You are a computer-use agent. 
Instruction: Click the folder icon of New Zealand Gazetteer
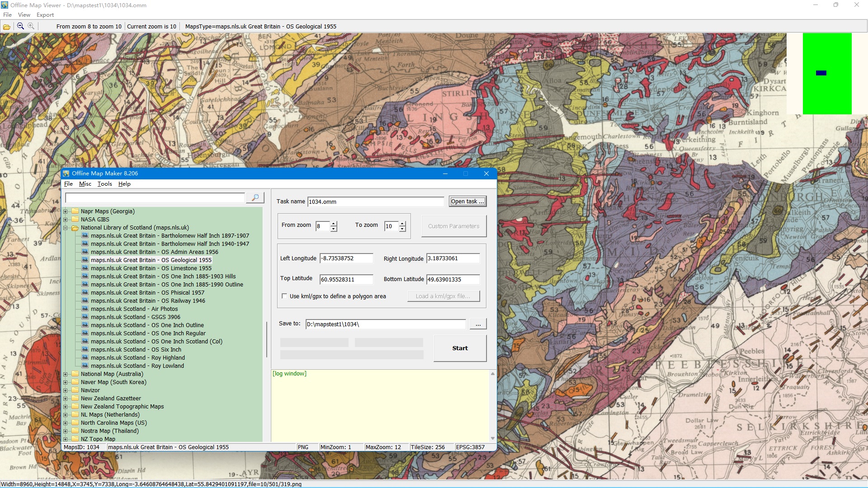pos(75,399)
